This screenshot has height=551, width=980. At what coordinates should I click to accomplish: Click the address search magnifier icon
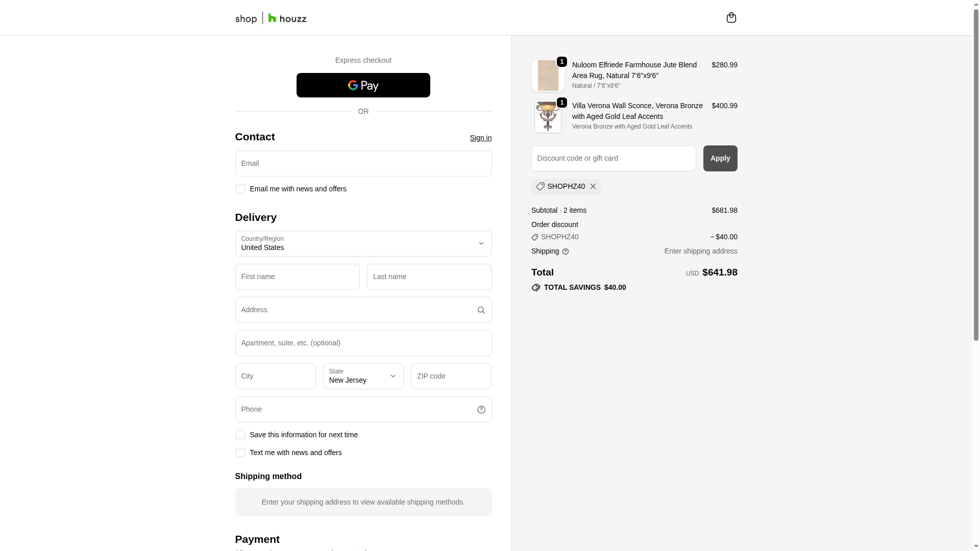tap(481, 310)
